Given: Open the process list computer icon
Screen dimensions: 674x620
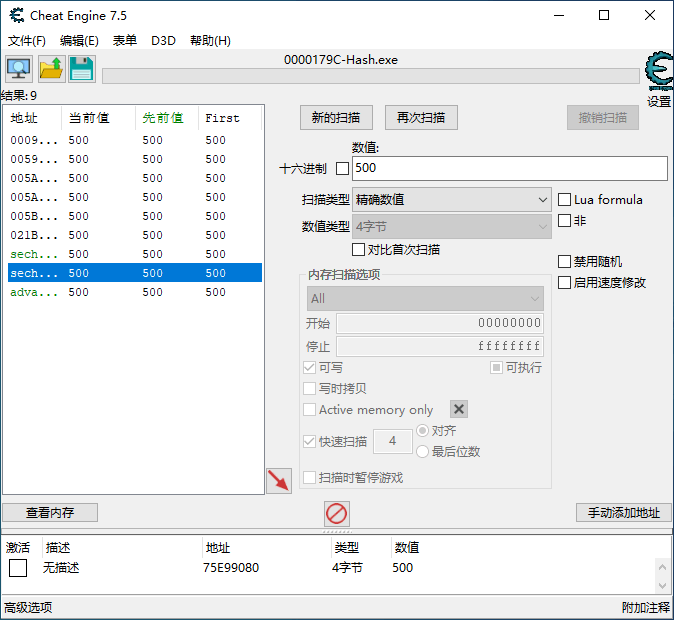Looking at the screenshot, I should (x=18, y=69).
